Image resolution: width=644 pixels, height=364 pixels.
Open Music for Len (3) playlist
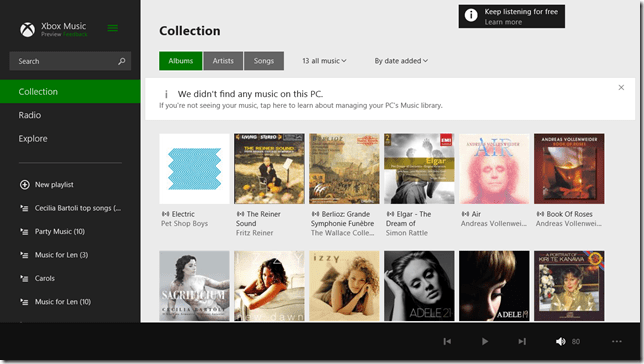(x=61, y=255)
